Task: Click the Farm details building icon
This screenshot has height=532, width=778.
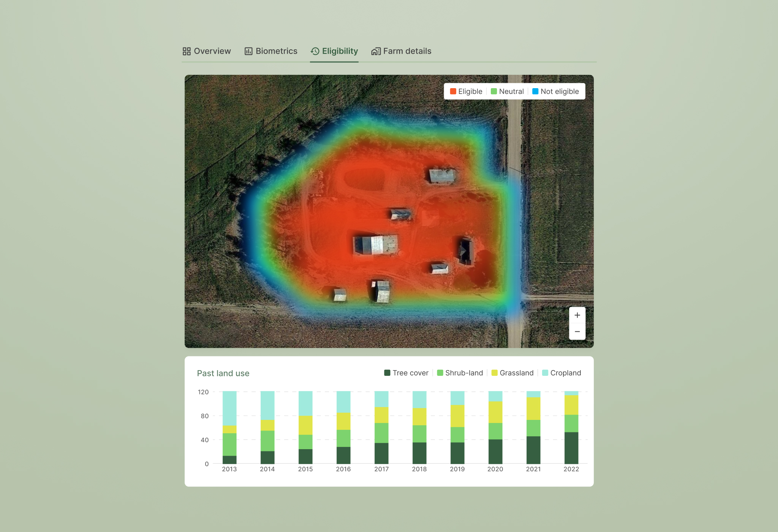Action: (376, 51)
